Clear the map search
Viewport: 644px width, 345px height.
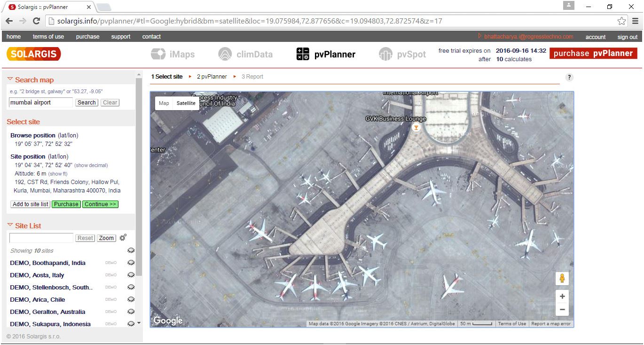(110, 103)
